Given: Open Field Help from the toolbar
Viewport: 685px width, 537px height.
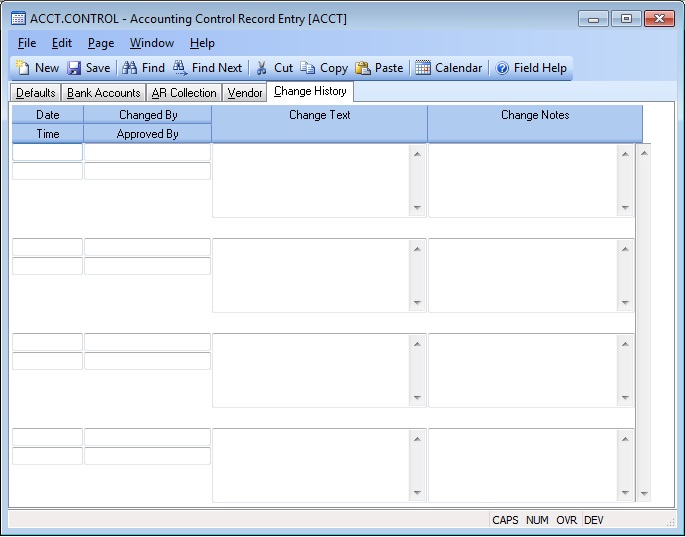Looking at the screenshot, I should pyautogui.click(x=503, y=68).
